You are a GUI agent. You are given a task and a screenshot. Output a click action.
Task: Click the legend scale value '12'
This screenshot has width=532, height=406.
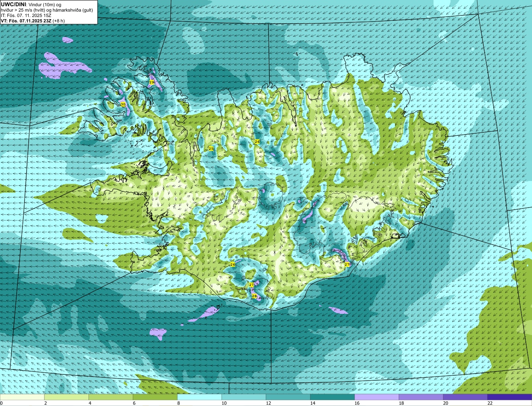point(268,403)
